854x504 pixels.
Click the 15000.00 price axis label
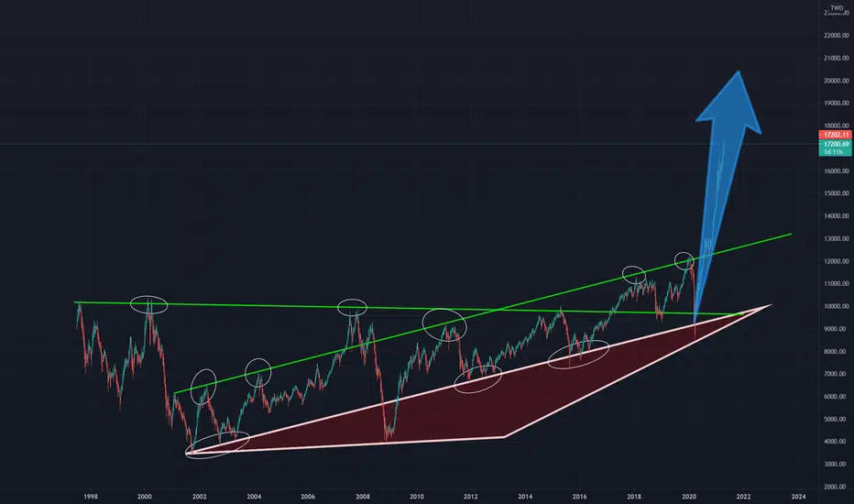[x=836, y=193]
